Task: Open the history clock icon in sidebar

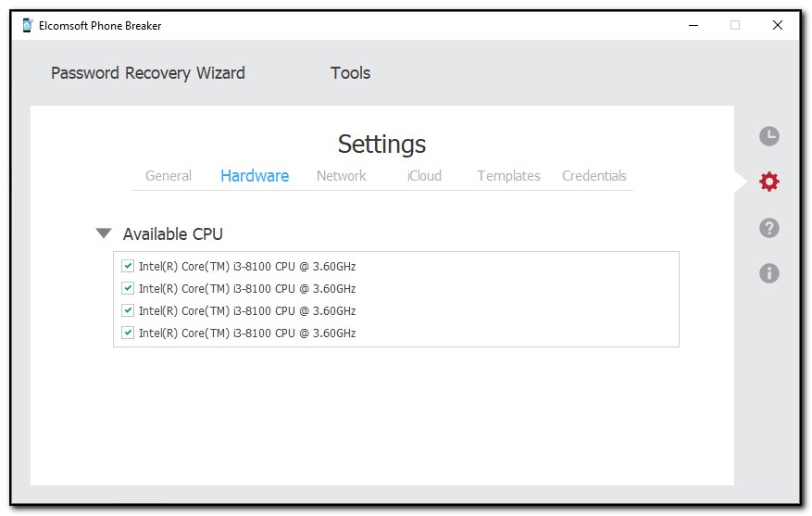Action: (x=769, y=136)
